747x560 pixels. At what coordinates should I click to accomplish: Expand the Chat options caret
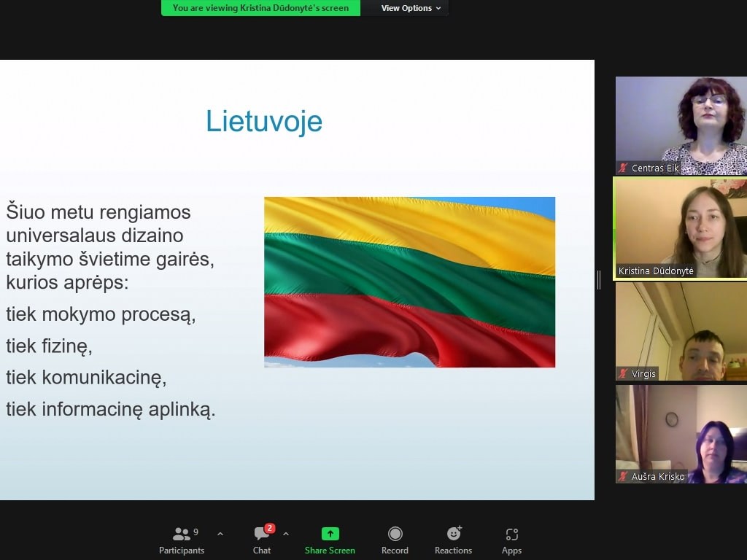286,534
